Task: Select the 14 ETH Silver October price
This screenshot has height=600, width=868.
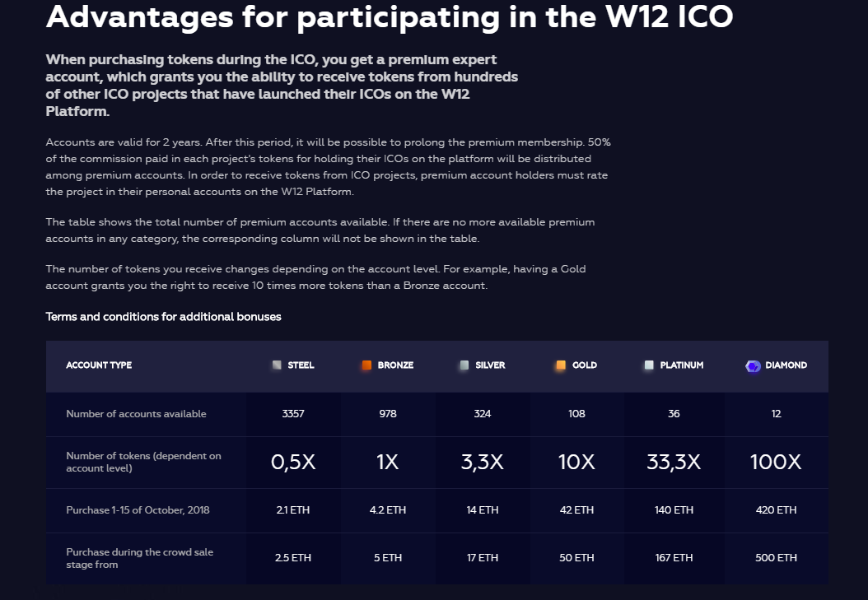Action: 483,510
